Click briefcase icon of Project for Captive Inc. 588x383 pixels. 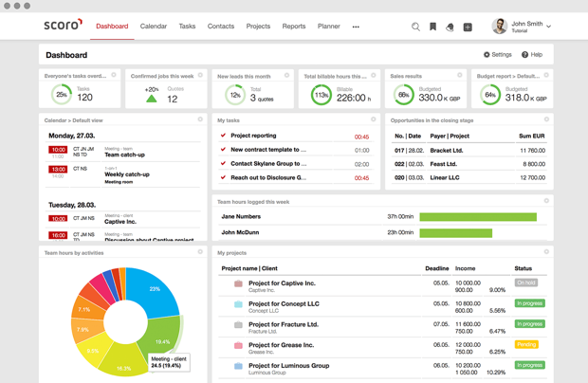point(238,283)
